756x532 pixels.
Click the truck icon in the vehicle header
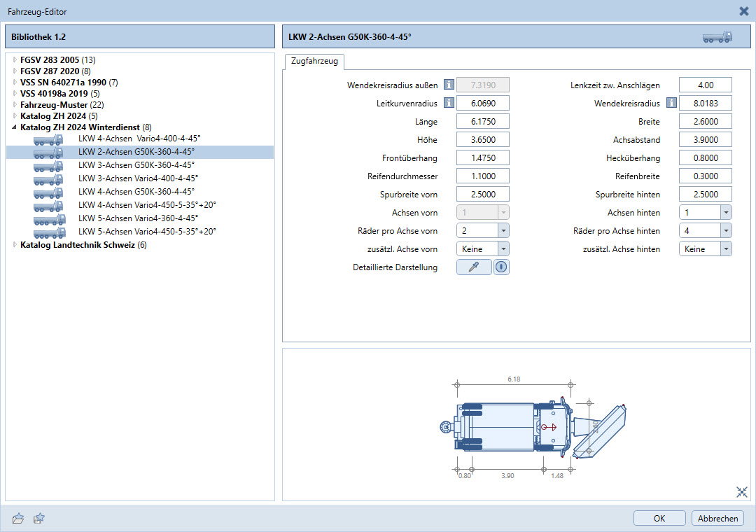click(717, 37)
